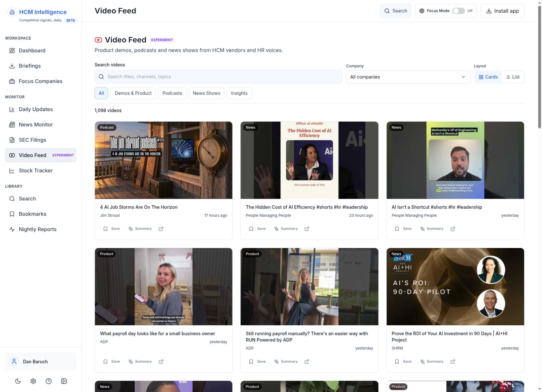Viewport: 542px width, 392px height.
Task: Open Nightly Reports page
Action: tap(41, 229)
